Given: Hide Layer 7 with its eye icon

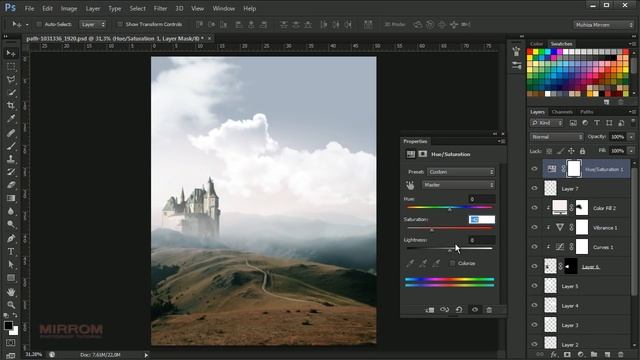Looking at the screenshot, I should [534, 188].
